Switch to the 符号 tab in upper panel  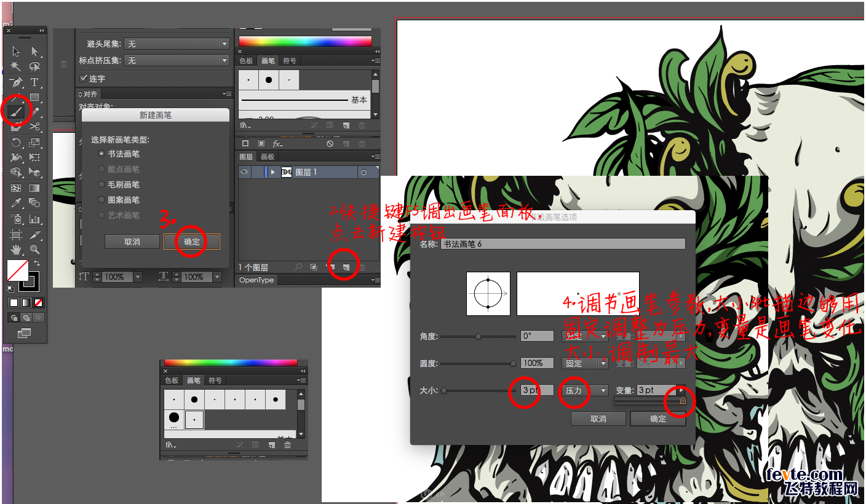point(289,61)
